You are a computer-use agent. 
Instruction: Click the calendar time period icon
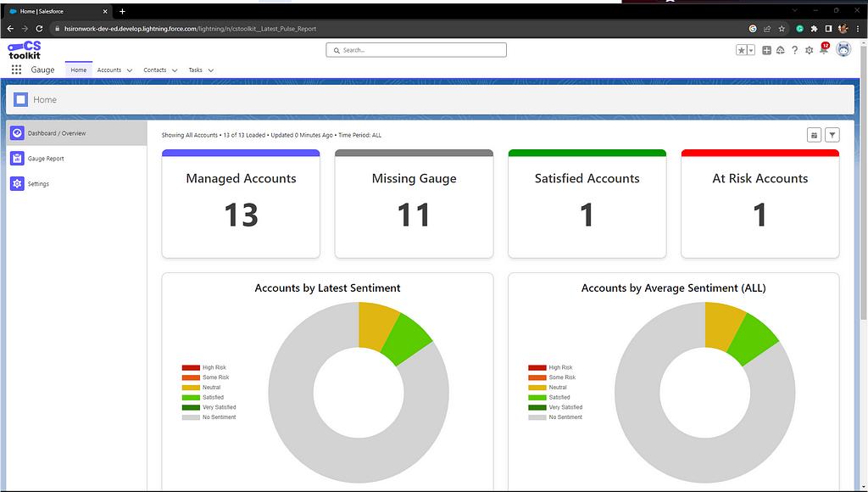[x=814, y=135]
